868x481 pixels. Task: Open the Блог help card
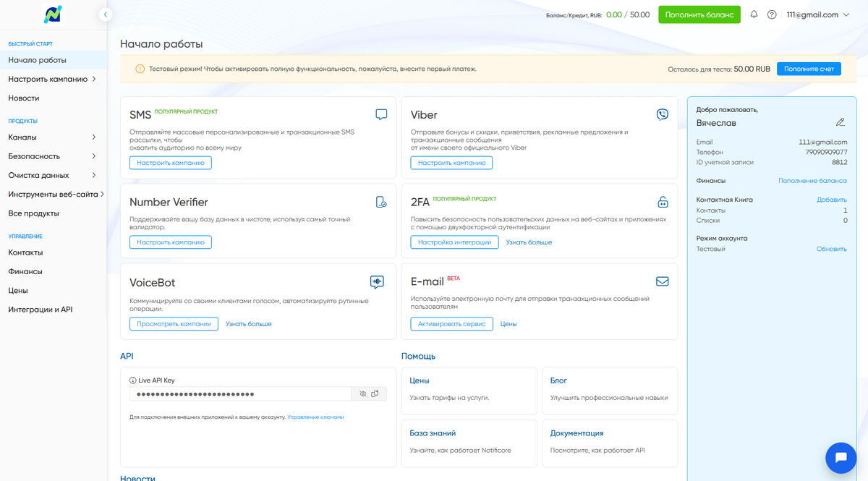tap(610, 391)
